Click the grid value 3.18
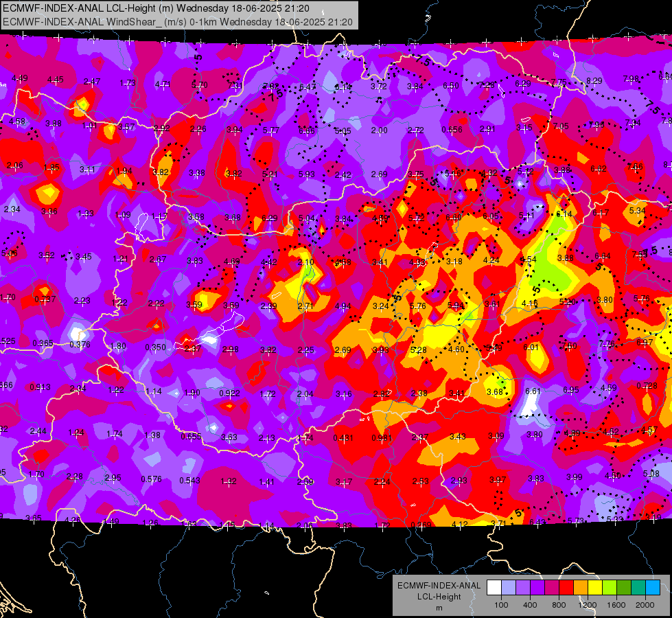 point(454,261)
